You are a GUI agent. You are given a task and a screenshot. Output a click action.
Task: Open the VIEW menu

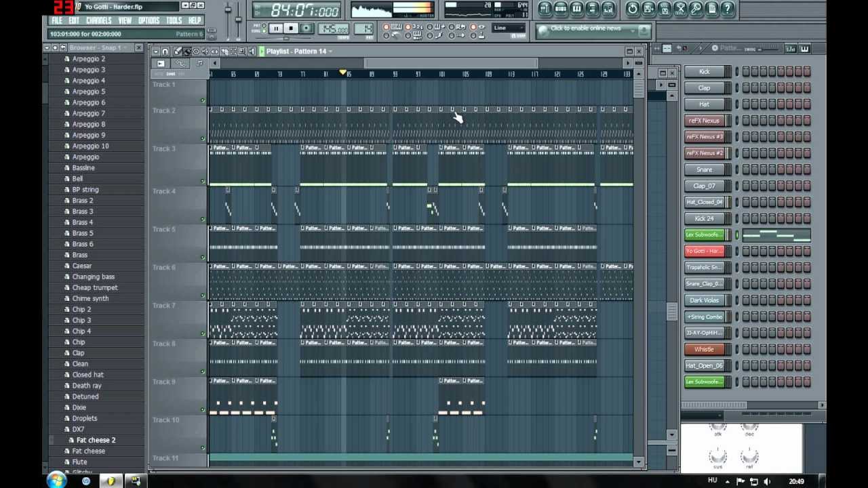[x=125, y=20]
